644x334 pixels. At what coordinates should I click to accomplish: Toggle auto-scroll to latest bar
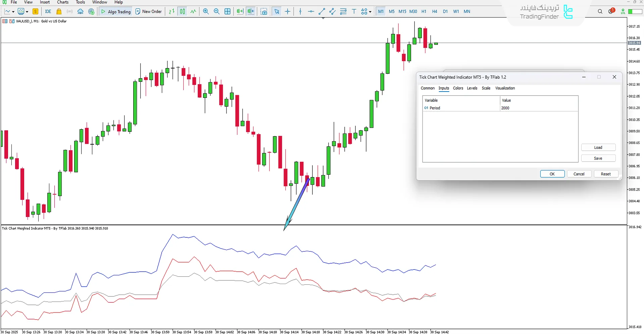click(240, 11)
